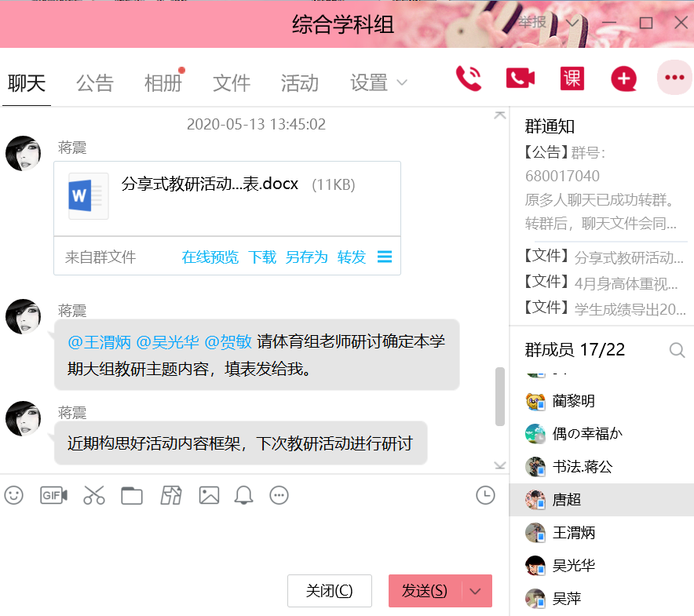Viewport: 694px width, 616px height.
Task: Open the GIF recorder tool
Action: (53, 495)
